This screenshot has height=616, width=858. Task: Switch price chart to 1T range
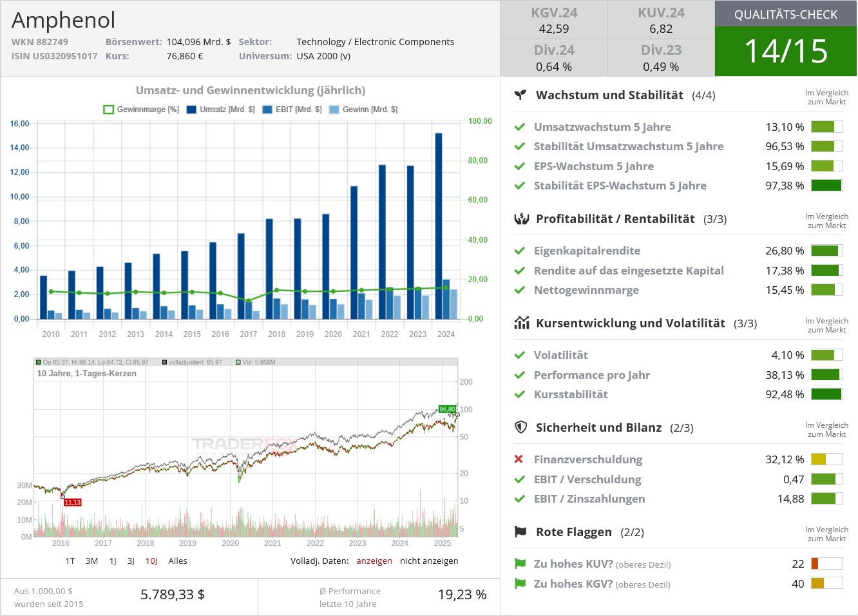(x=70, y=561)
